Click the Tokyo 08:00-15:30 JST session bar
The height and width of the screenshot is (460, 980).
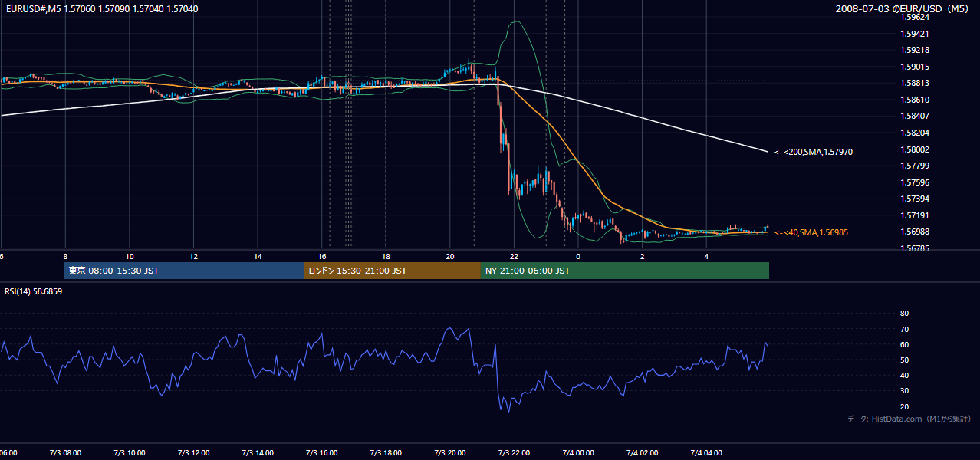pos(184,271)
